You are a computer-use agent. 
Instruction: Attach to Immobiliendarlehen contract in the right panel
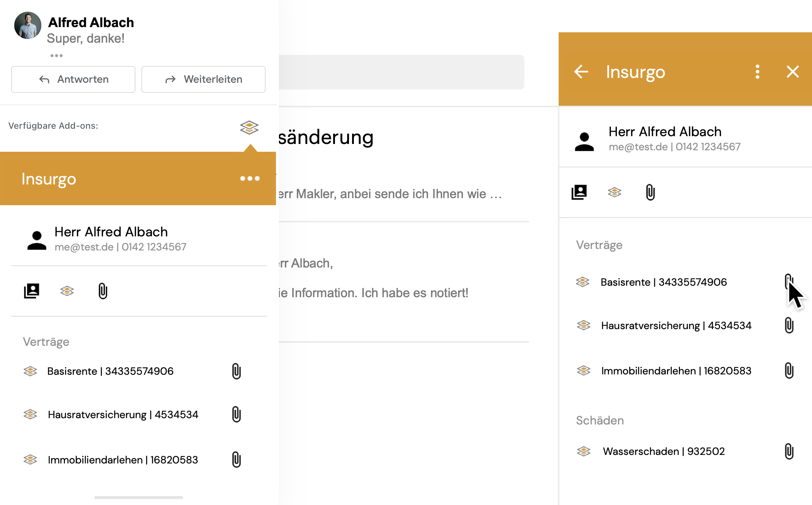[x=789, y=371]
